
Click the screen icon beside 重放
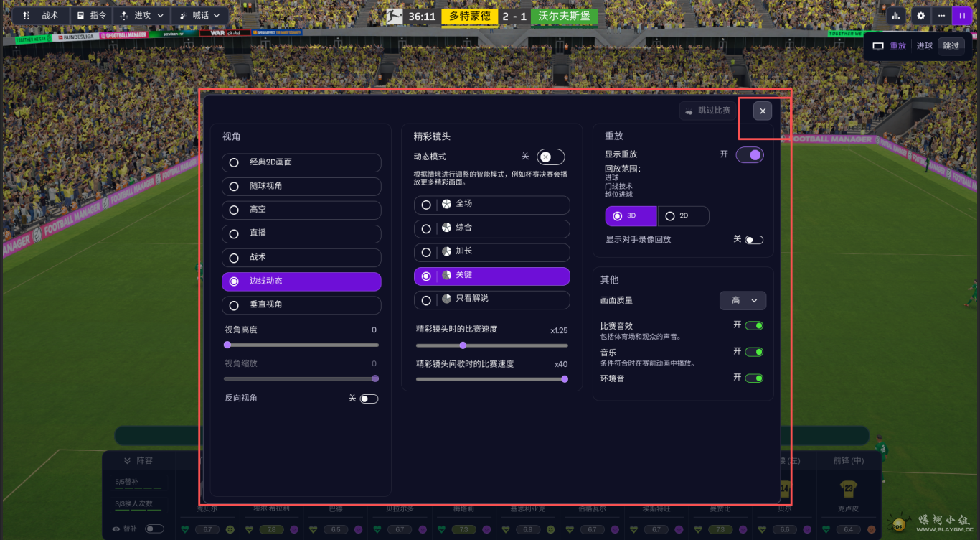pyautogui.click(x=877, y=46)
